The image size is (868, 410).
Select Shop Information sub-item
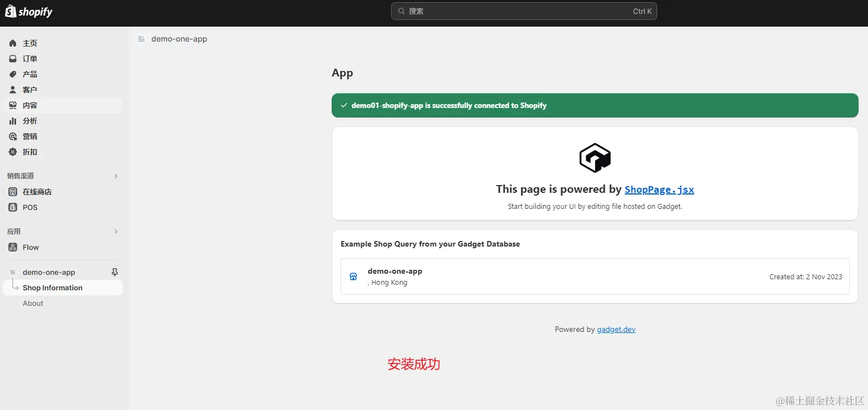53,288
